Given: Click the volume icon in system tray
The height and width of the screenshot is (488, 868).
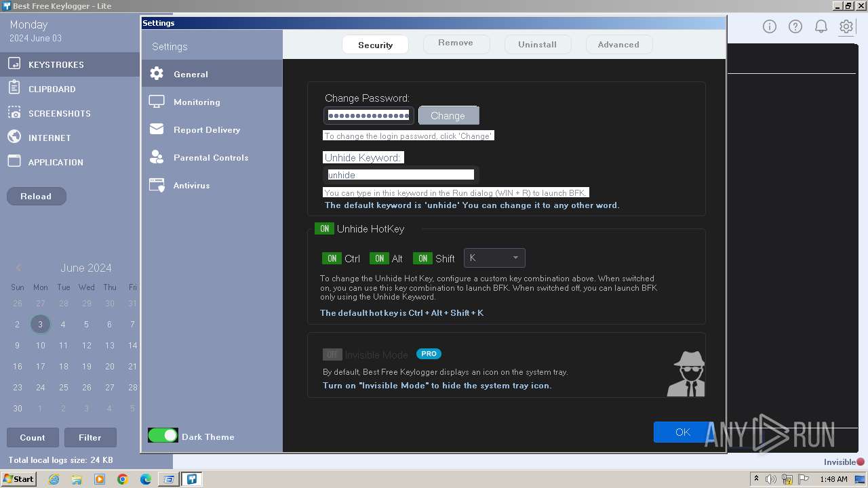Looking at the screenshot, I should [x=771, y=479].
